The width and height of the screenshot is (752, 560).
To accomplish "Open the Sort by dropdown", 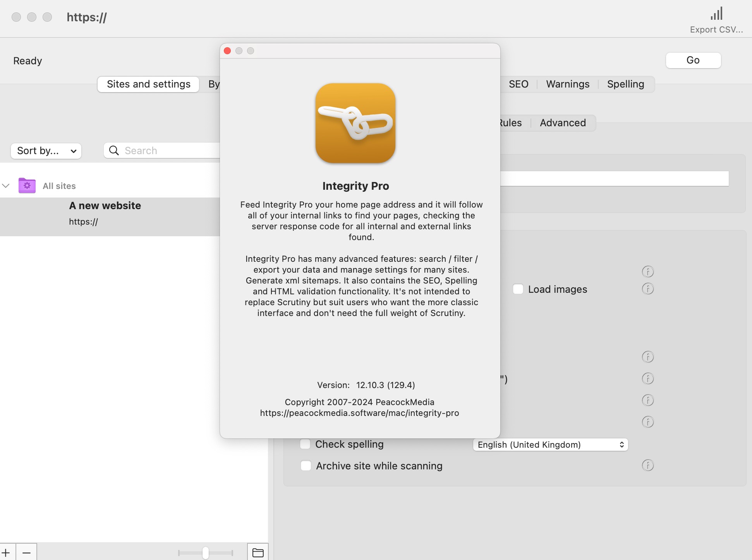I will (46, 151).
